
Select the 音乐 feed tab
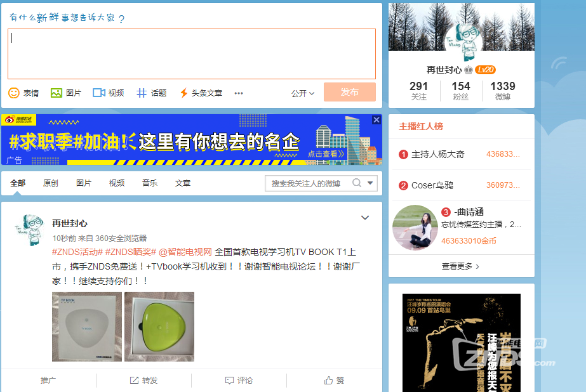(150, 183)
